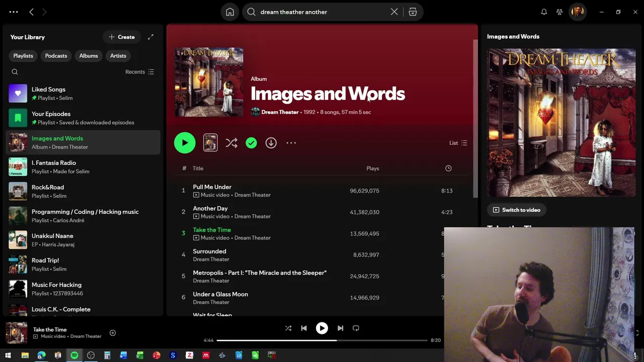The image size is (644, 362).
Task: Open OBS Studio from the taskbar
Action: coord(91,355)
